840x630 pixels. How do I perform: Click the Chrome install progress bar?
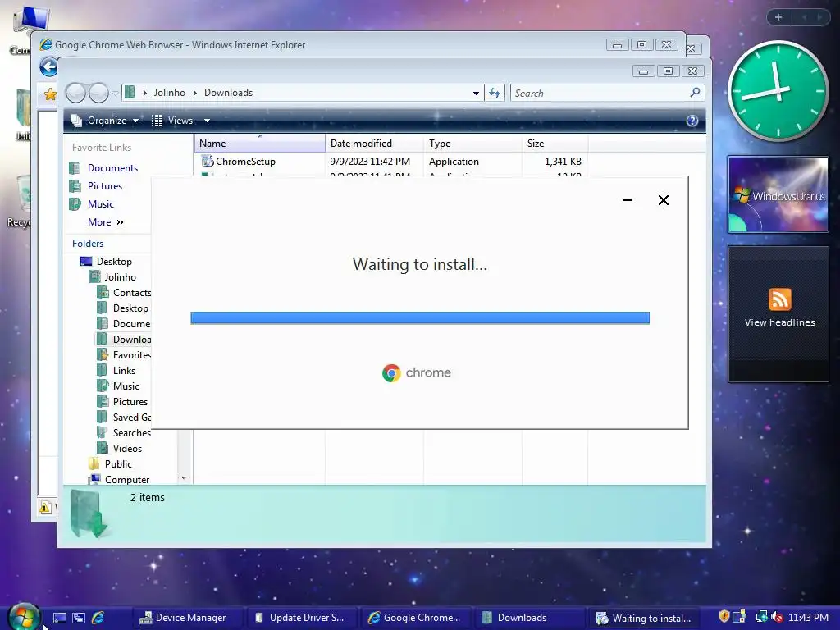420,317
